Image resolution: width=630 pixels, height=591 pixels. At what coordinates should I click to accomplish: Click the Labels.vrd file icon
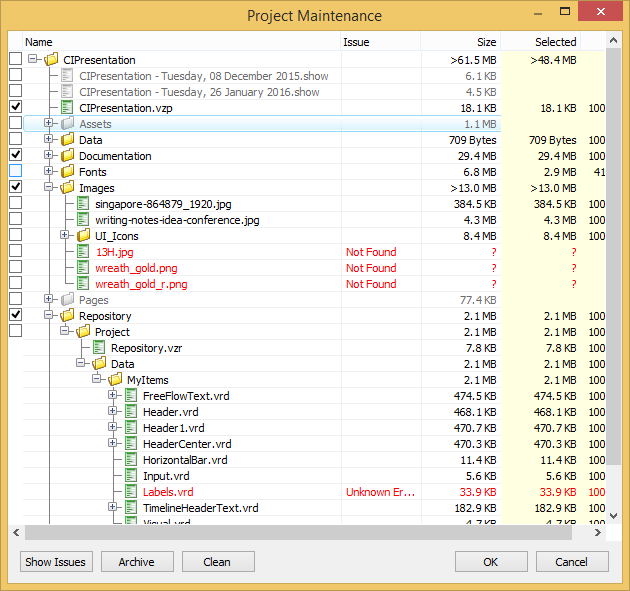[132, 492]
